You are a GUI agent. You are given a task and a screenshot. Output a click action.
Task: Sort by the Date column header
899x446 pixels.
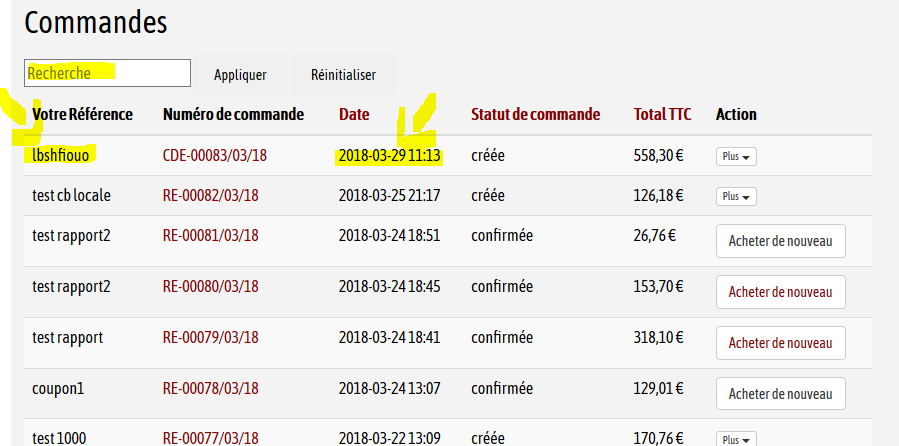354,114
